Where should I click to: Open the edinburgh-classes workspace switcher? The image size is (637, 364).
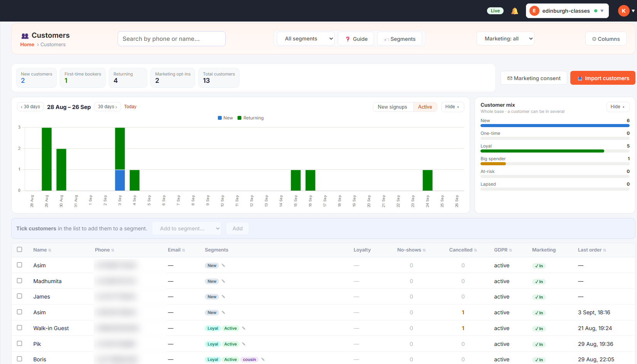pyautogui.click(x=567, y=11)
